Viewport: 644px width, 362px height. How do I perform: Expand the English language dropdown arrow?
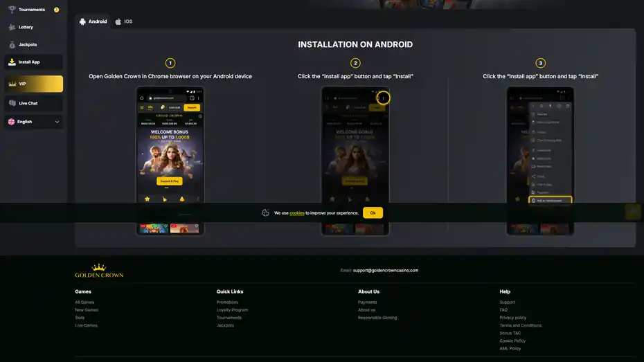[x=57, y=122]
